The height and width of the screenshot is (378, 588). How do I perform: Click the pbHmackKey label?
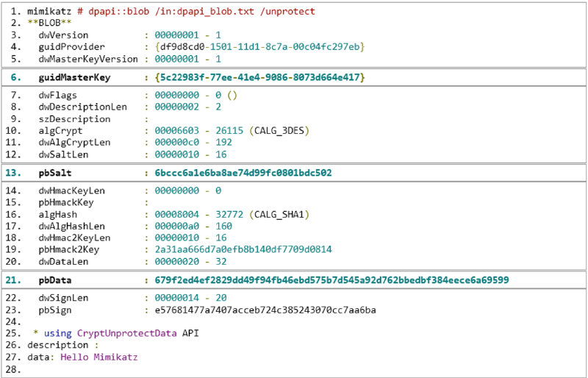pyautogui.click(x=66, y=203)
